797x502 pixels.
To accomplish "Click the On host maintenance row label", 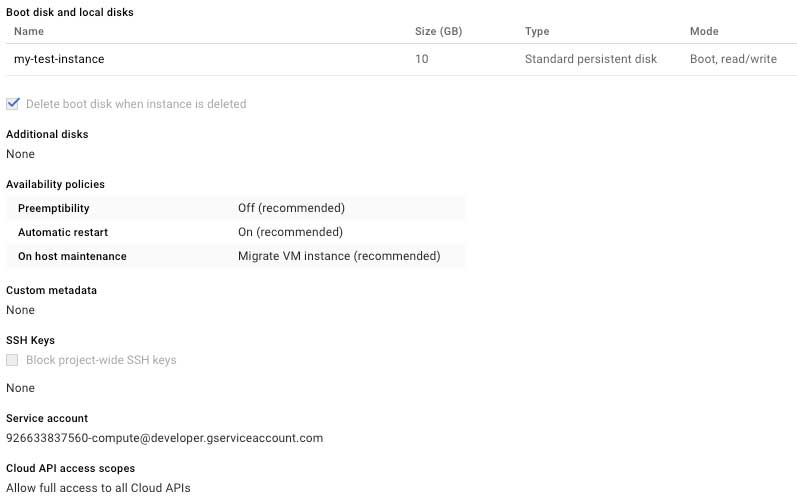I will point(72,256).
